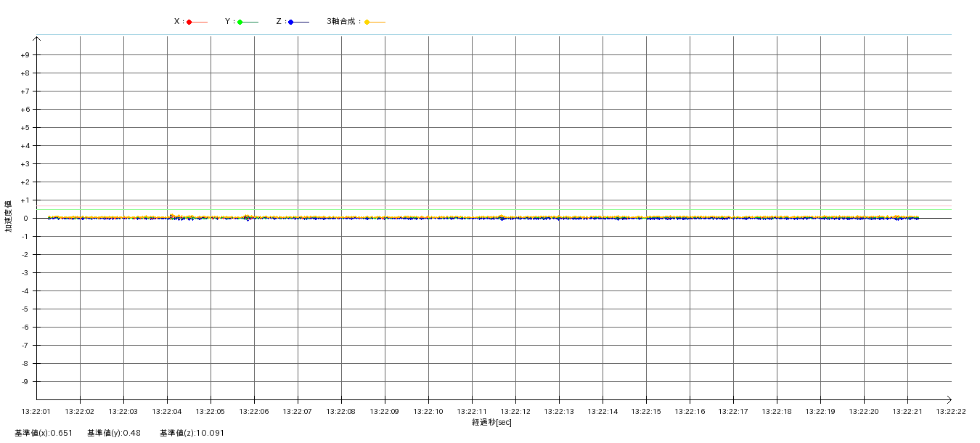Click the 経過秒[sec] axis title
980x443 pixels.
click(491, 422)
